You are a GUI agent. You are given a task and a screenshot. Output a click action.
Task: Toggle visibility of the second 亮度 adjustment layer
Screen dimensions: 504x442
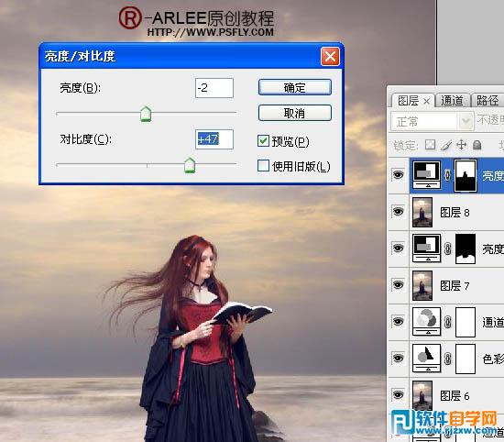[398, 249]
